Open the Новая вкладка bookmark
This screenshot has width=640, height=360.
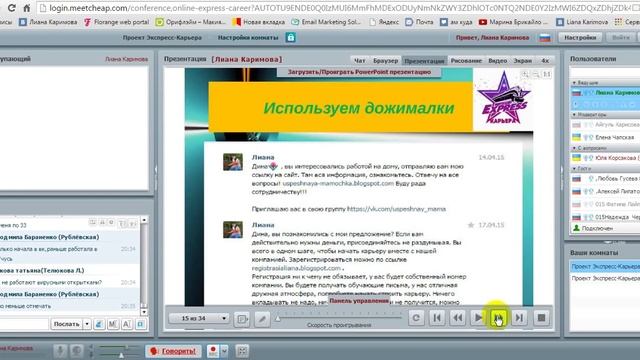(x=258, y=22)
